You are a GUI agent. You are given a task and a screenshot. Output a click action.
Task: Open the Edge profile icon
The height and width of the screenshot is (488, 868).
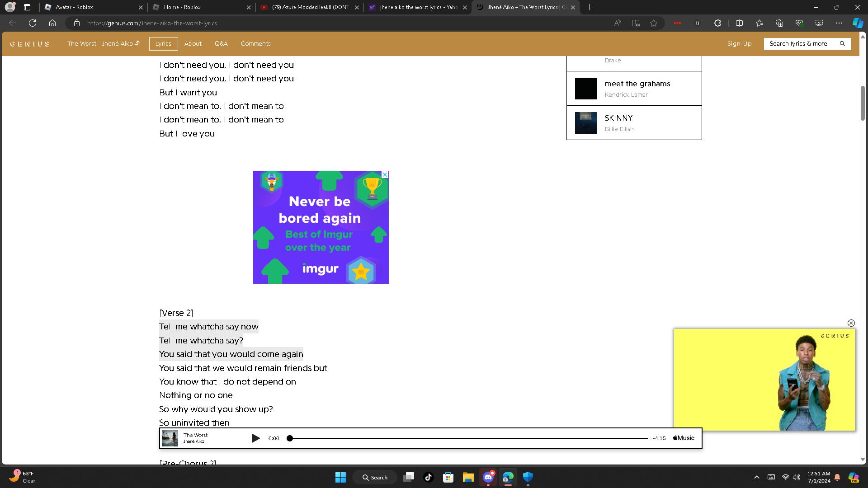point(10,7)
